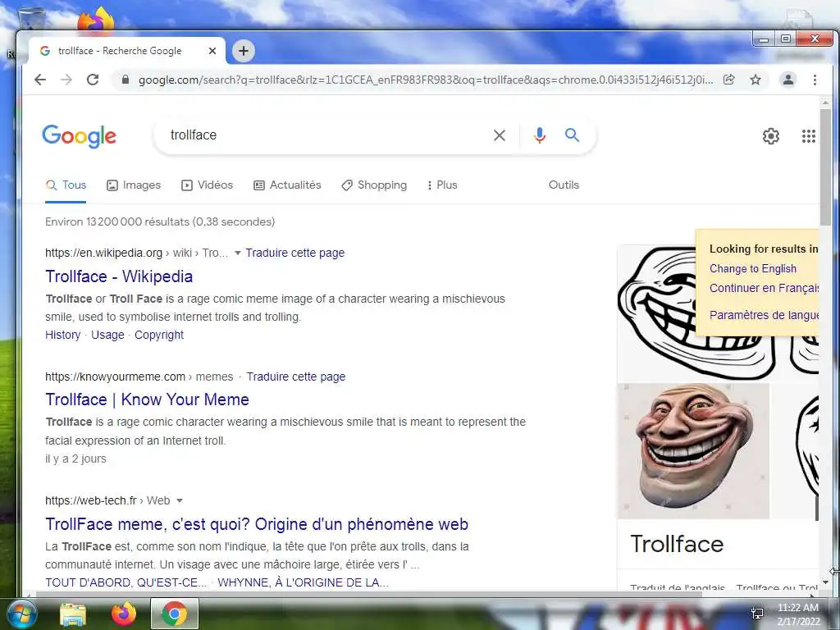Expand the dropdown arrow beside web-tech.fr URL
The image size is (840, 630).
tap(180, 501)
